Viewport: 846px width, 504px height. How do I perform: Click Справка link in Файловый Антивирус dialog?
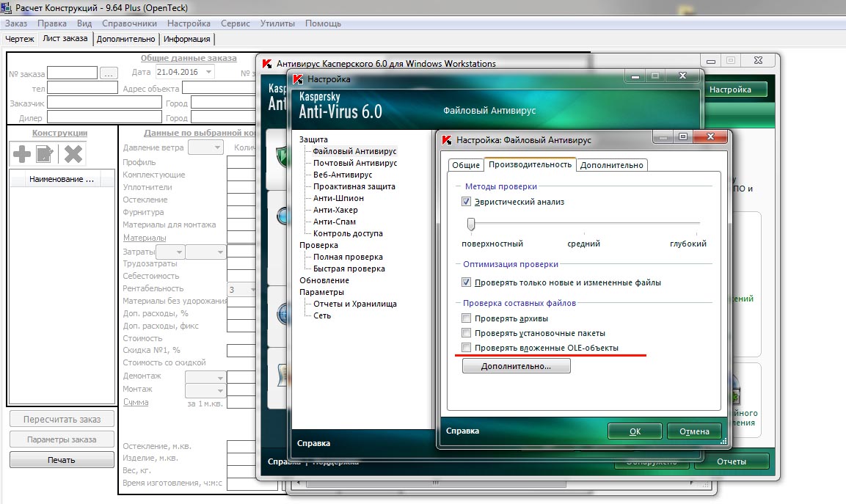pos(462,431)
